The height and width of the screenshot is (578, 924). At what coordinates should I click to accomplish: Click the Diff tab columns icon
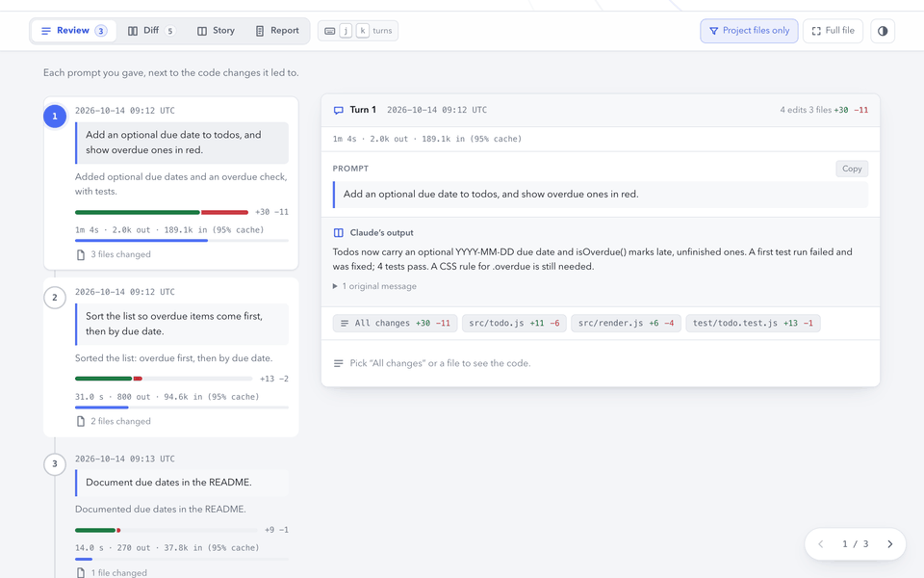point(133,31)
